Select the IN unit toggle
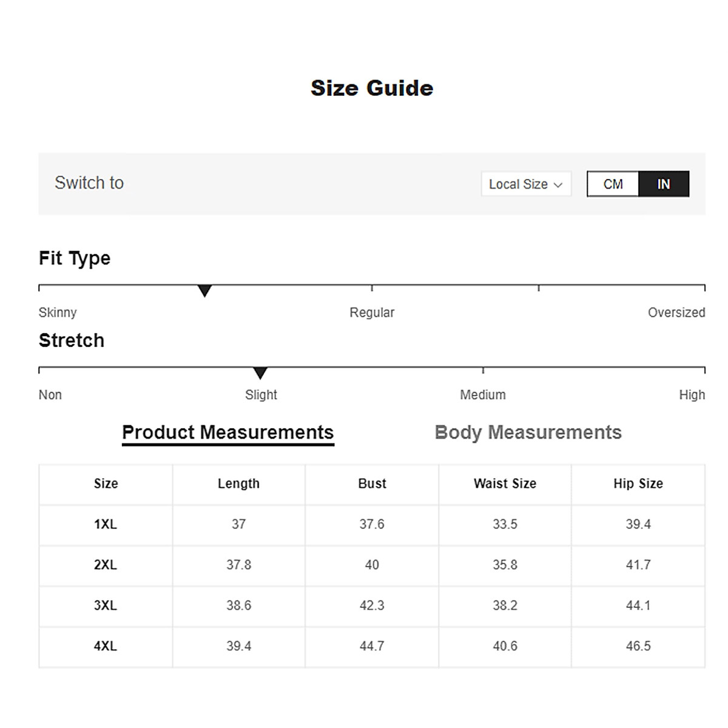728x728 pixels. click(x=664, y=184)
